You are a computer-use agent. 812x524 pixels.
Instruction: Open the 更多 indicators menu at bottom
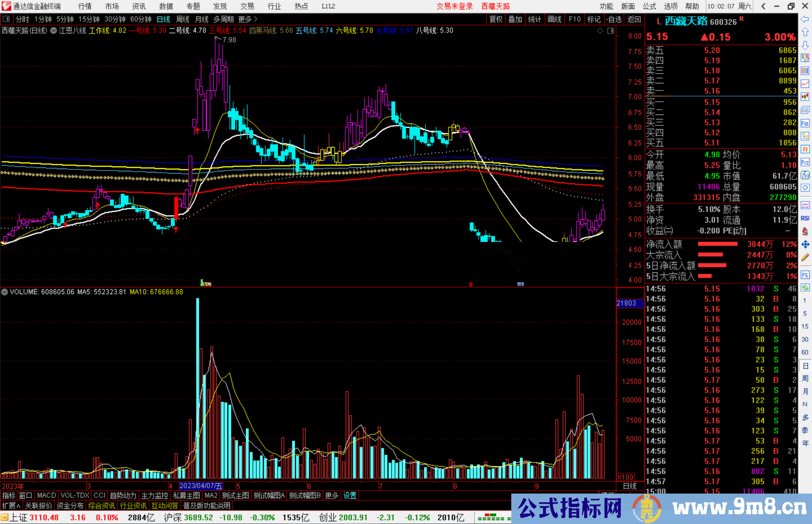(x=332, y=496)
